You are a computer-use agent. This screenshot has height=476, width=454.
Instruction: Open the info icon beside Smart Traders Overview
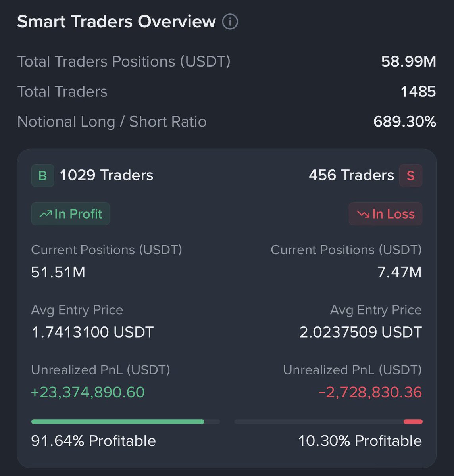point(230,22)
